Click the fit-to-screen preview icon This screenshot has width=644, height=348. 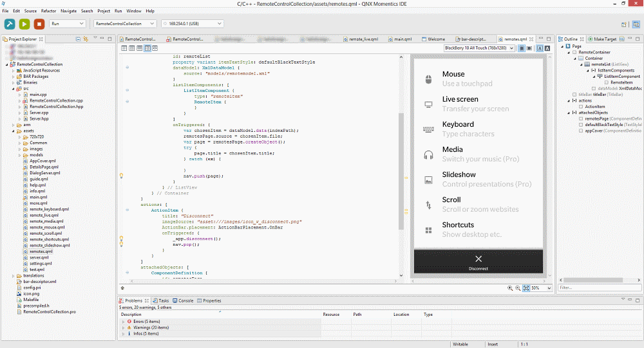click(x=526, y=288)
